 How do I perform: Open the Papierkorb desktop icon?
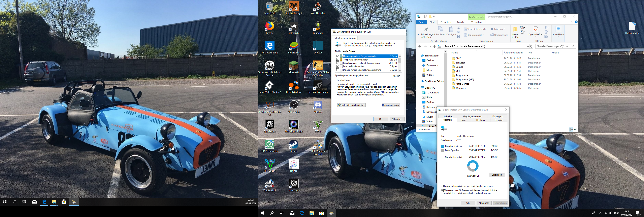click(269, 8)
